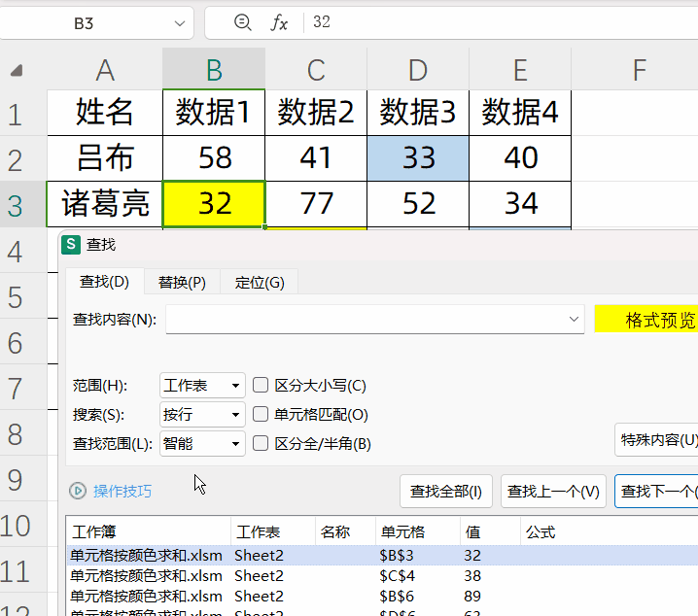
Task: Click cell containing 40
Action: click(x=520, y=158)
